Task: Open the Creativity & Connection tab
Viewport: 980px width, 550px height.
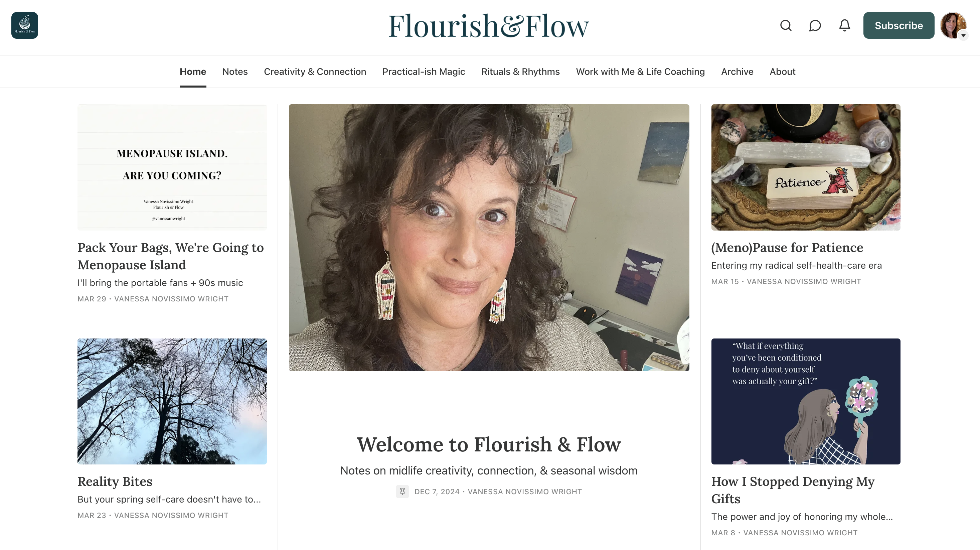Action: tap(315, 72)
